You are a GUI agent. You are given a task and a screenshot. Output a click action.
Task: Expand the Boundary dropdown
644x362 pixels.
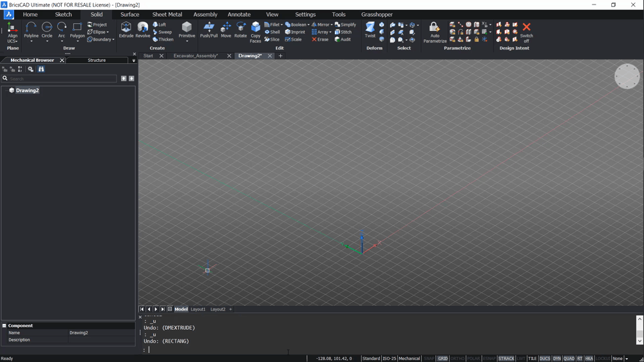113,39
